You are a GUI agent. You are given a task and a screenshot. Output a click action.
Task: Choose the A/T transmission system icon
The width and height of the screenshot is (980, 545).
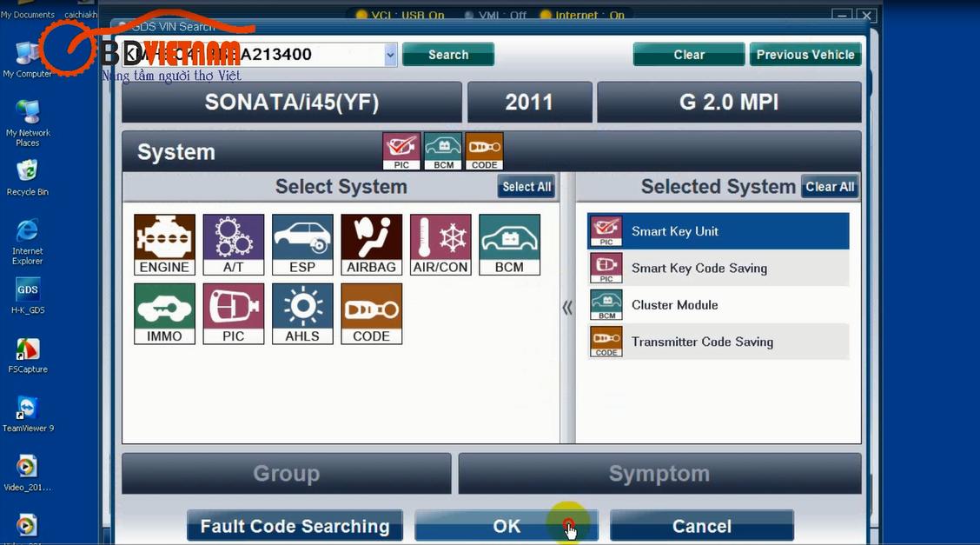pos(233,244)
